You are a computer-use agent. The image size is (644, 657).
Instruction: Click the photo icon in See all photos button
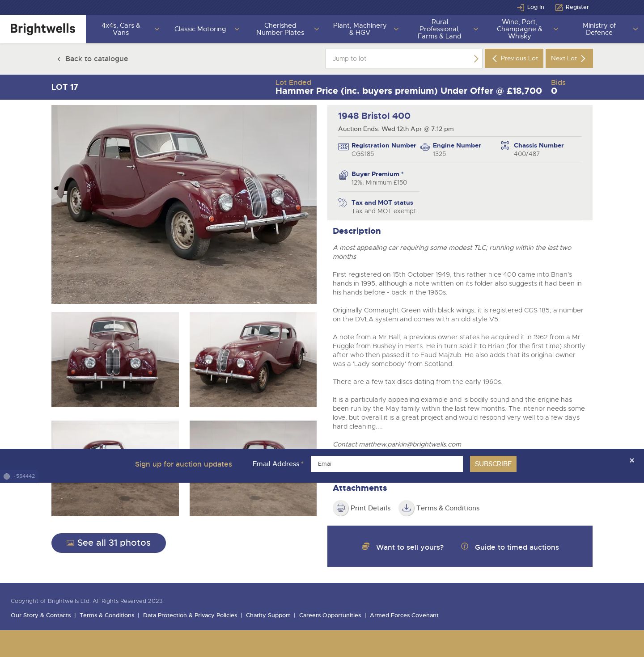pyautogui.click(x=70, y=543)
